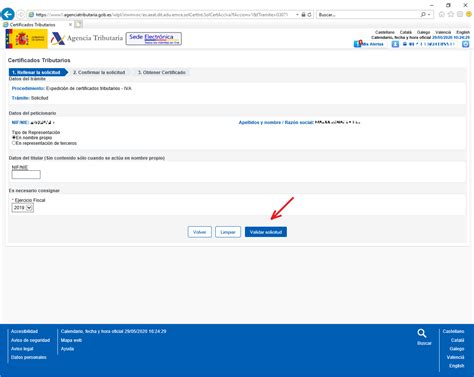Select En representación de terceros option
The height and width of the screenshot is (377, 474).
tap(14, 143)
